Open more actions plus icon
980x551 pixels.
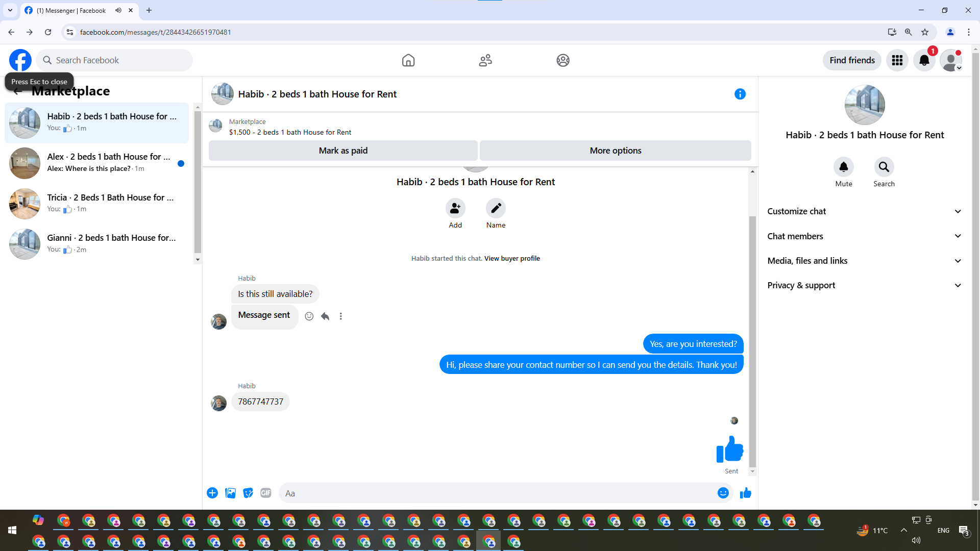[x=212, y=493]
